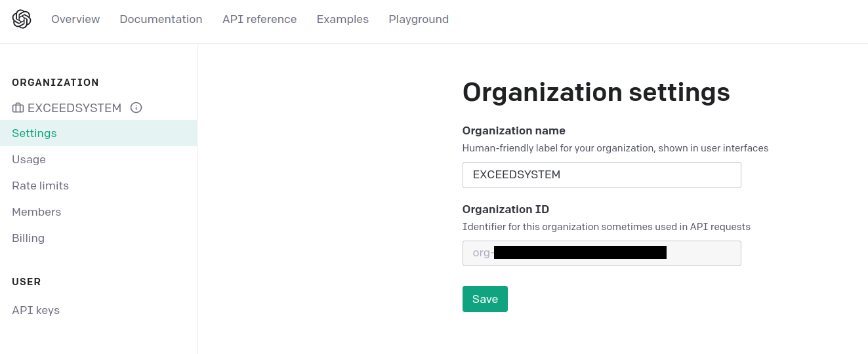Image resolution: width=868 pixels, height=354 pixels.
Task: Open the Overview page
Action: pos(75,19)
